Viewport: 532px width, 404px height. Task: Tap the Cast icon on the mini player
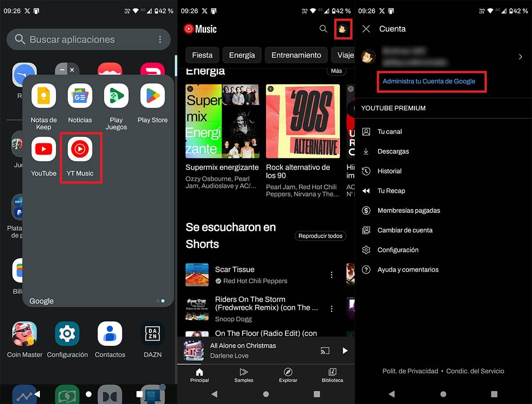(x=325, y=350)
